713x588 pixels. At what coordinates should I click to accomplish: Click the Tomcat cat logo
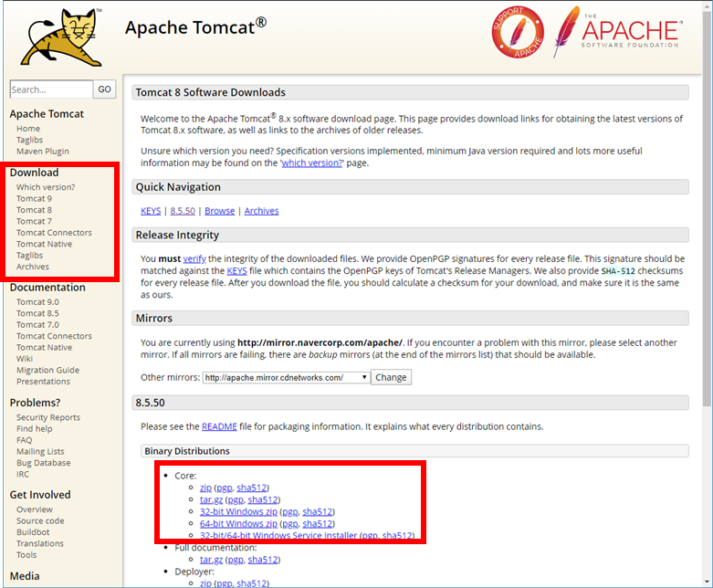coord(61,37)
